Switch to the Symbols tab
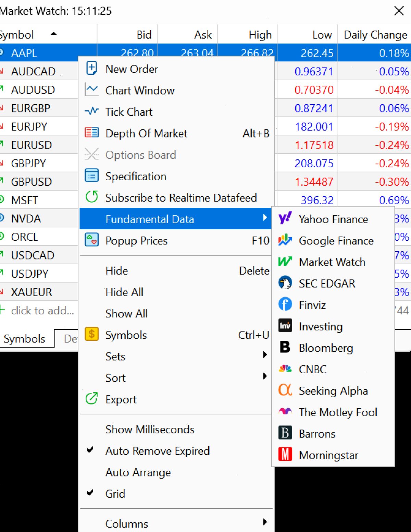Viewport: 411px width, 532px height. tap(24, 339)
